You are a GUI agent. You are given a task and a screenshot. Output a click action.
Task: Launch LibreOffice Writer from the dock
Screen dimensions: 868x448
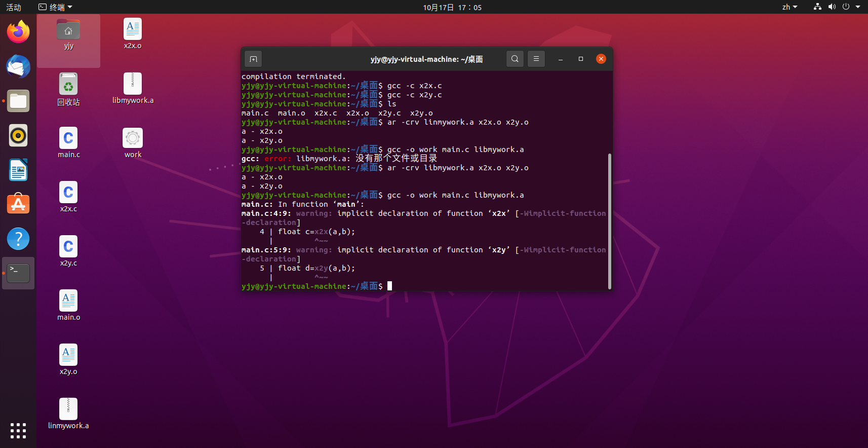[x=18, y=170]
